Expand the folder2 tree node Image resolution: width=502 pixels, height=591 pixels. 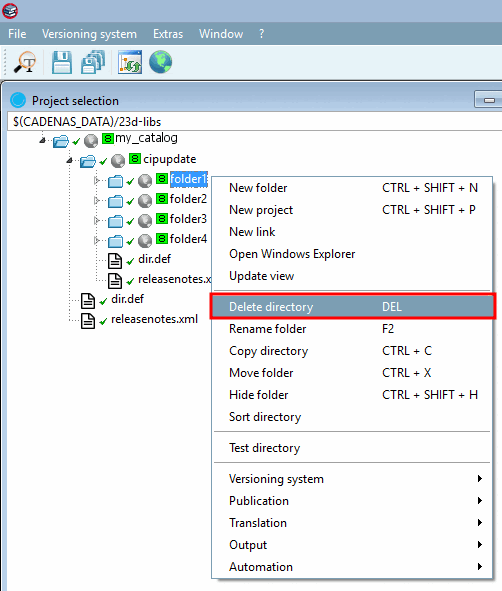coord(96,200)
